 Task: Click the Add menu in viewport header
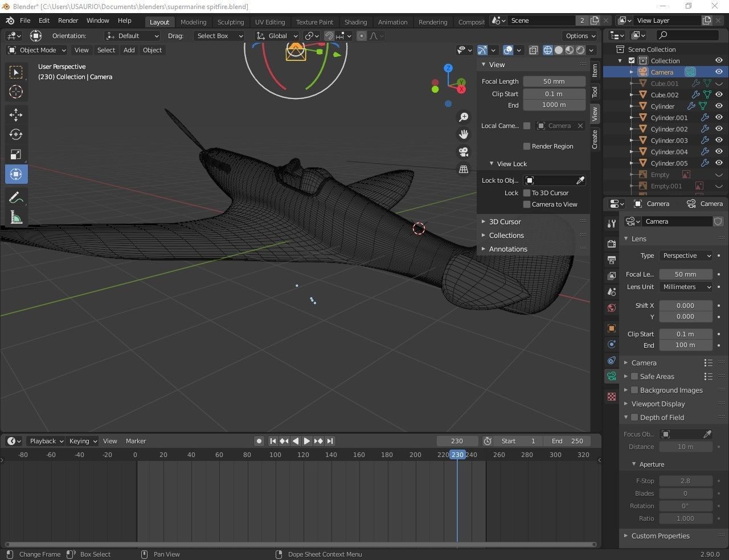click(x=129, y=50)
